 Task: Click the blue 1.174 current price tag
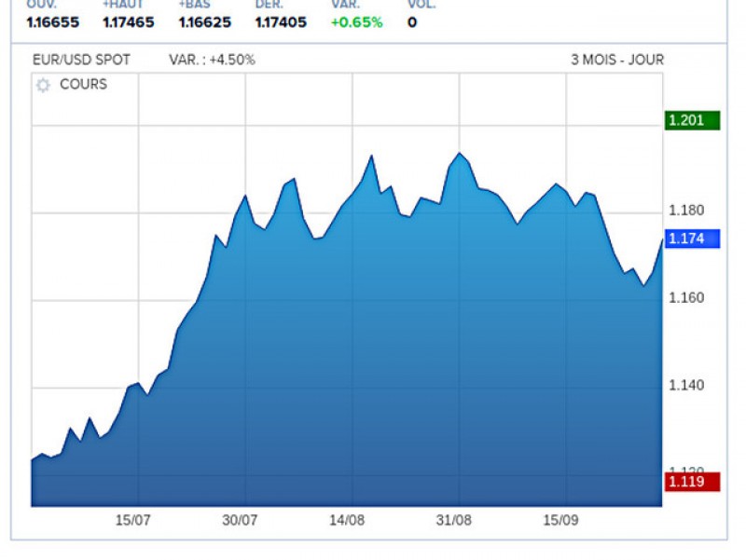[x=692, y=239]
